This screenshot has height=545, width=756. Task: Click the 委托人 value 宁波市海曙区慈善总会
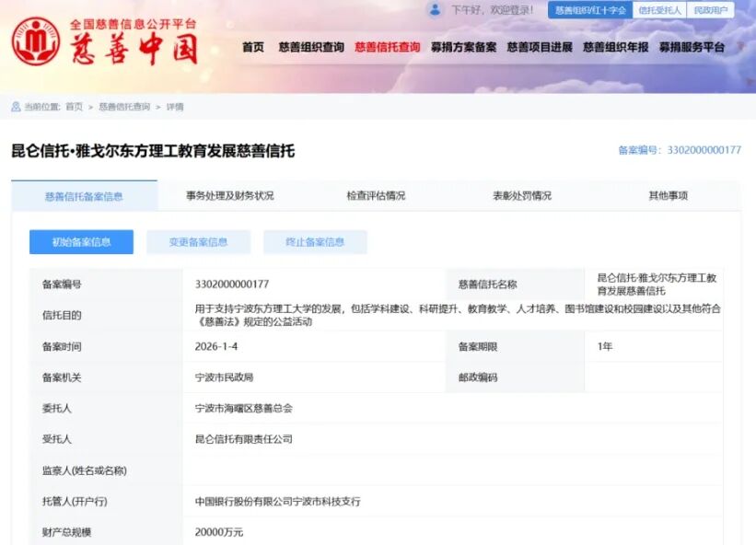[x=243, y=408]
